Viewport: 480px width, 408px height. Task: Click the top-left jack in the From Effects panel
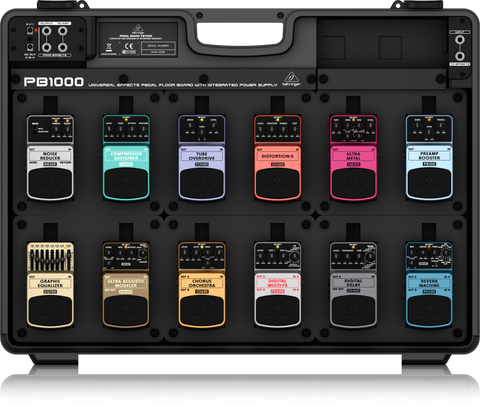[x=46, y=31]
